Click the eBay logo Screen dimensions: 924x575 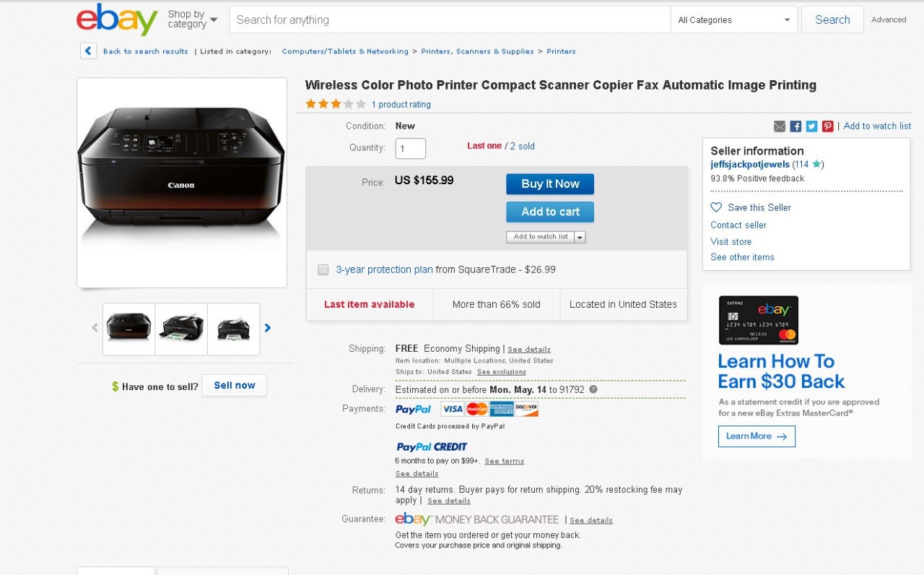click(x=117, y=20)
